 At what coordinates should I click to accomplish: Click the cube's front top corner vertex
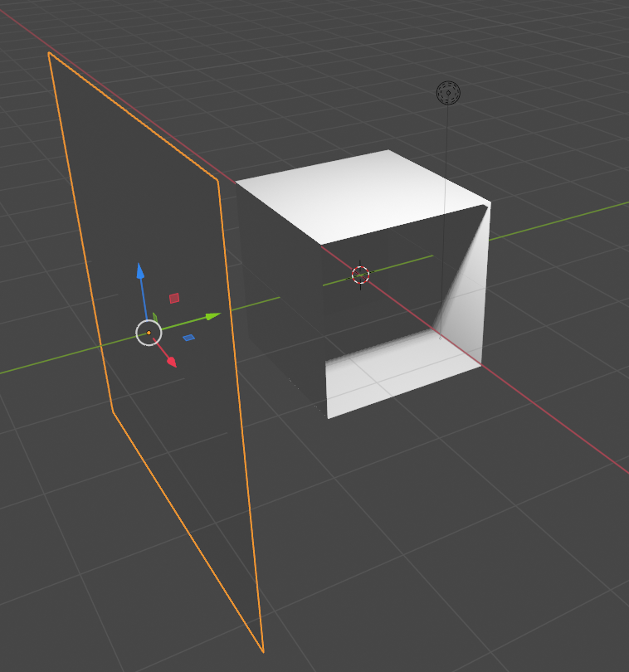point(322,244)
